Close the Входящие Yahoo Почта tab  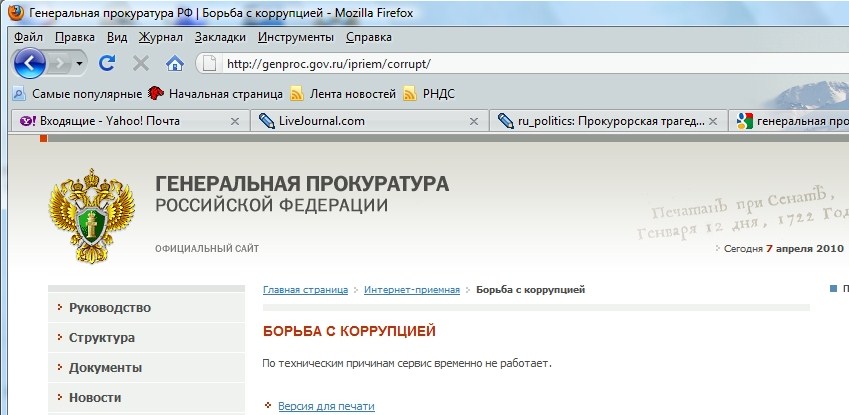(235, 121)
